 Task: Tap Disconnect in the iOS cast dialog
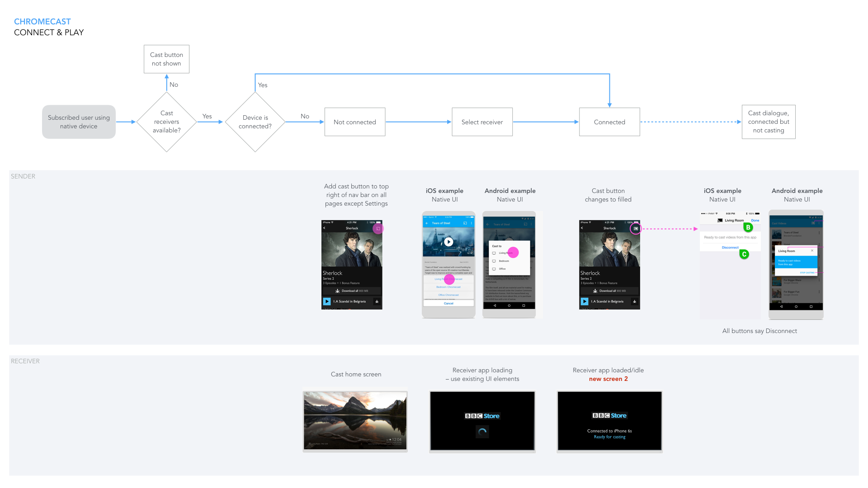(730, 248)
